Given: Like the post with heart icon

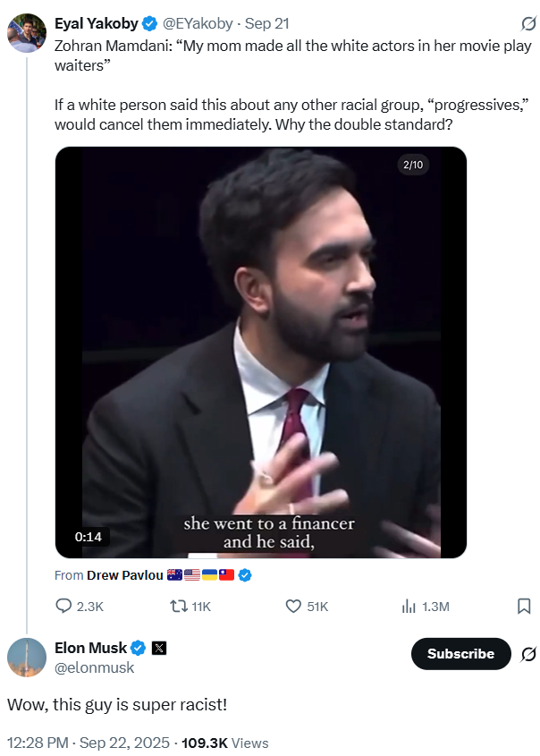Looking at the screenshot, I should coord(293,607).
